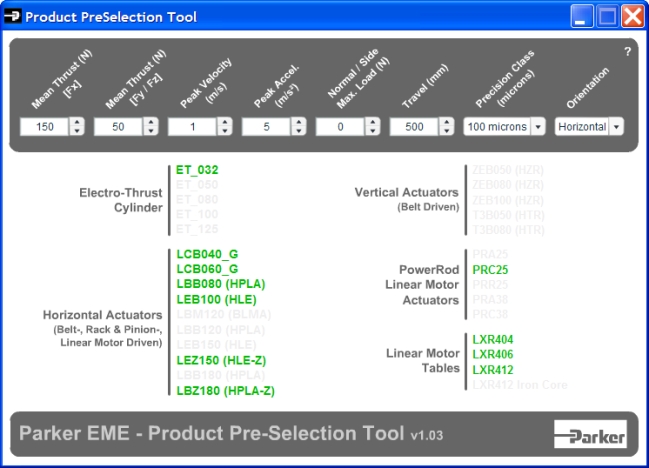Click the Electro-Thrust Cylinder heading
This screenshot has height=468, width=649.
click(x=121, y=200)
